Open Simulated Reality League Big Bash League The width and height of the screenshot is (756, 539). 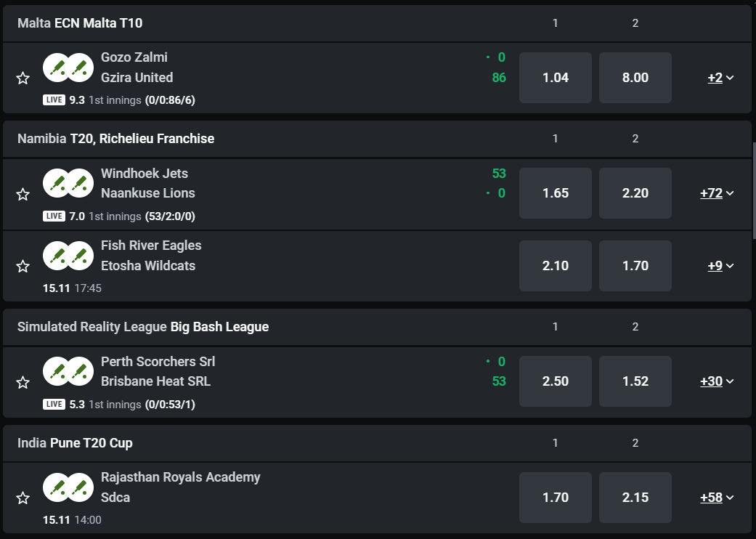[143, 327]
